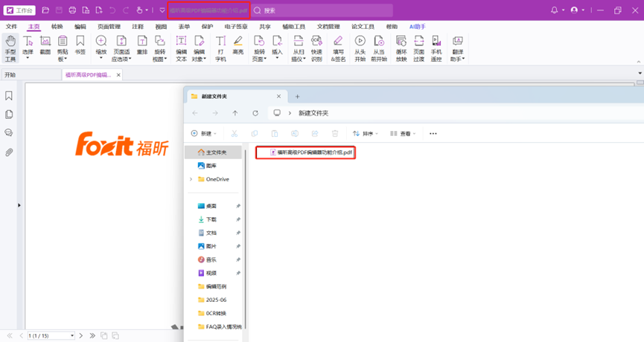
Task: Open Translation Assistant (翻译助手) dropdown
Action: pyautogui.click(x=463, y=59)
